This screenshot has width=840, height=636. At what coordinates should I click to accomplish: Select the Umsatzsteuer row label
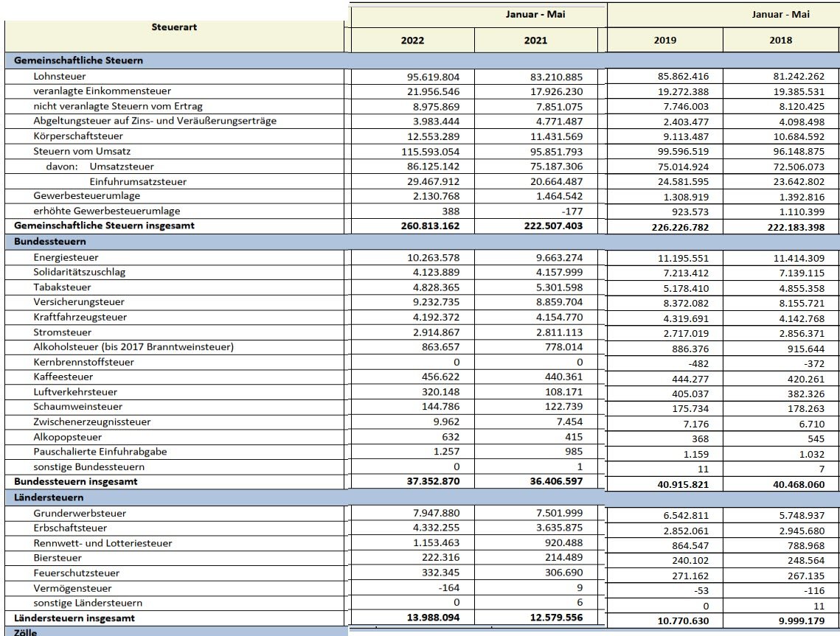(122, 167)
